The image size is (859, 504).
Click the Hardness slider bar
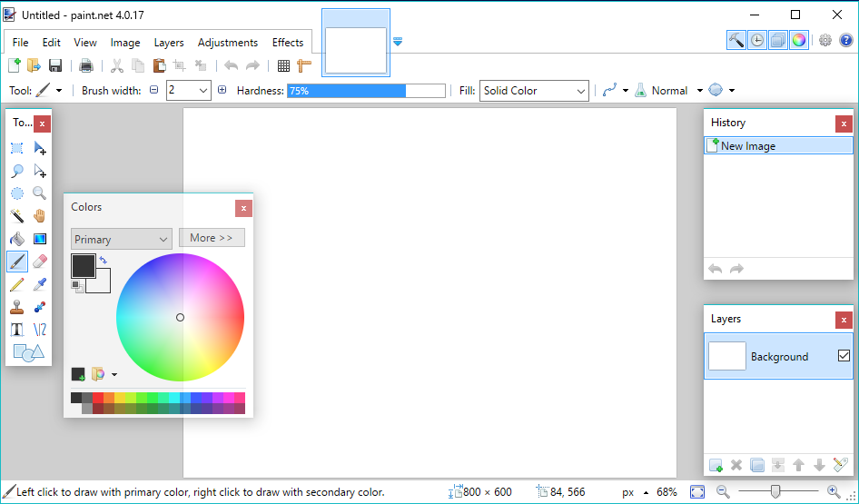click(366, 91)
